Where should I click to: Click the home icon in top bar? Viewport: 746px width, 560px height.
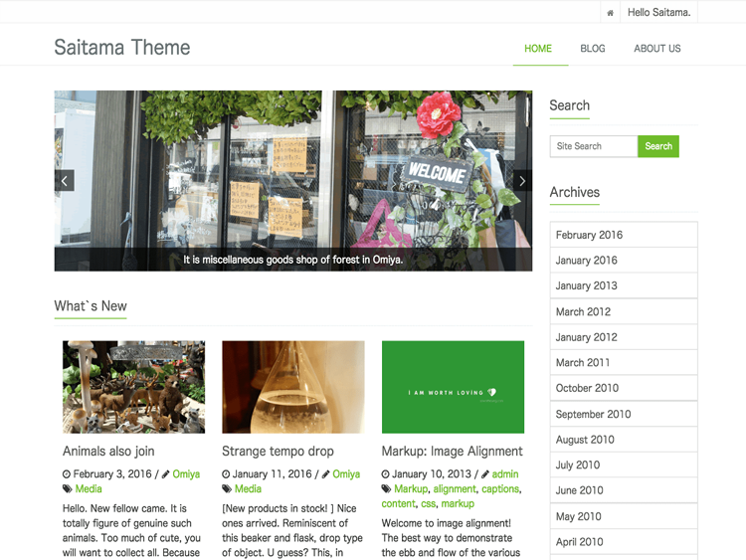610,13
